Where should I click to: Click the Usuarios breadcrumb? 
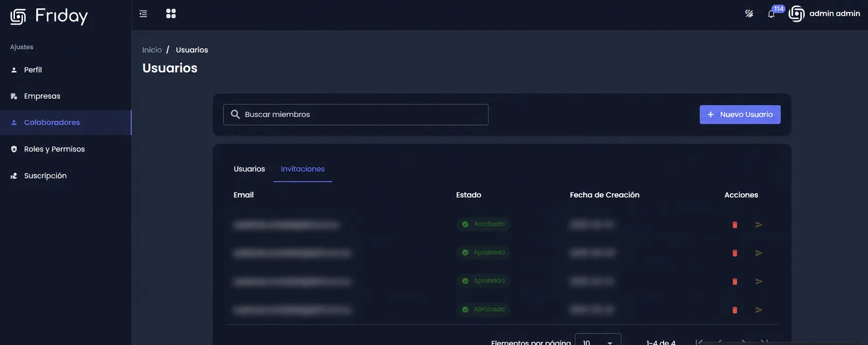(x=192, y=50)
